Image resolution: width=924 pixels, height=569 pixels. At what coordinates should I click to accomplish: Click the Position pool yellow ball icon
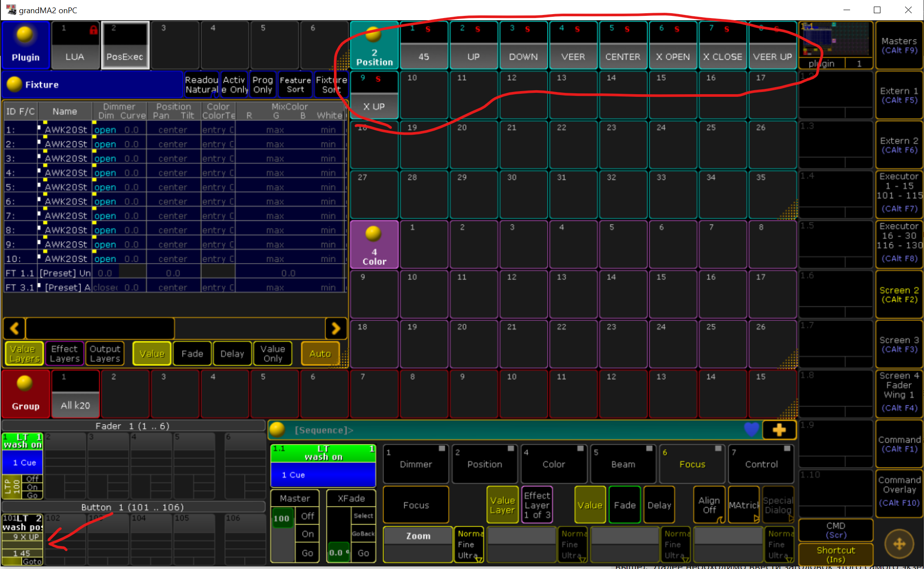pyautogui.click(x=373, y=34)
